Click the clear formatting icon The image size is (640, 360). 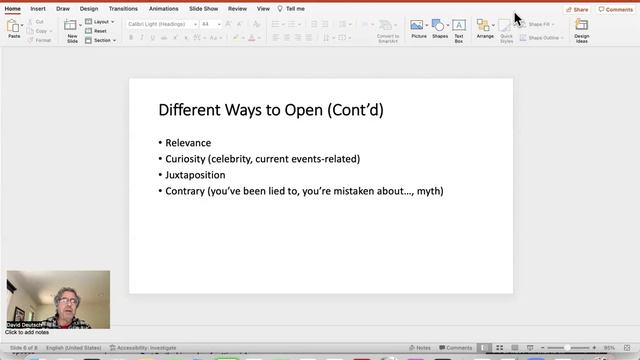tap(256, 24)
